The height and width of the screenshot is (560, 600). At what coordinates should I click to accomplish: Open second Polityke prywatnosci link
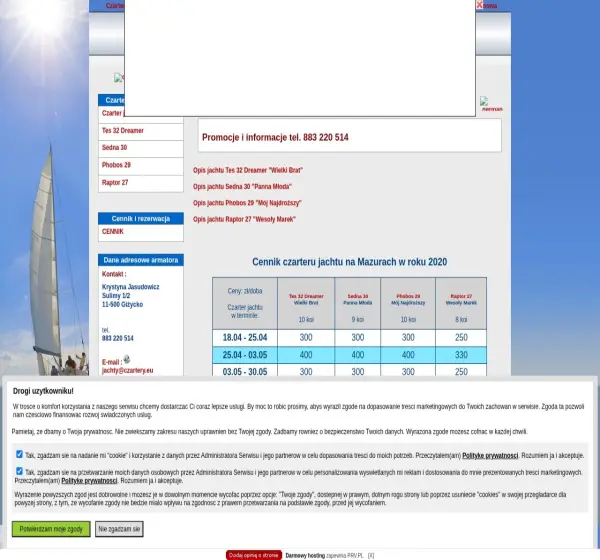click(x=89, y=480)
